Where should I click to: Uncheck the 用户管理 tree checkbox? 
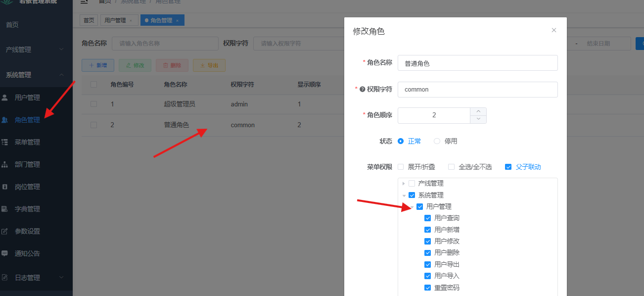tap(419, 206)
